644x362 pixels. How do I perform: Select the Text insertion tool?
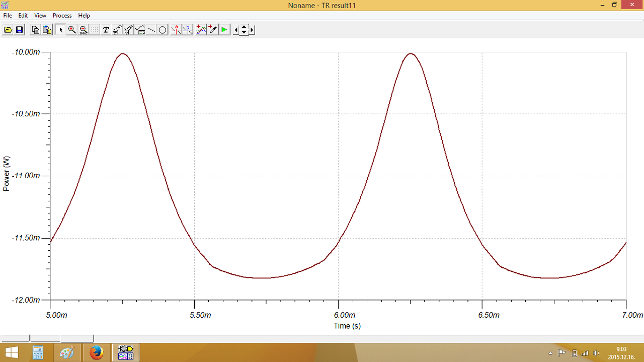pos(106,30)
